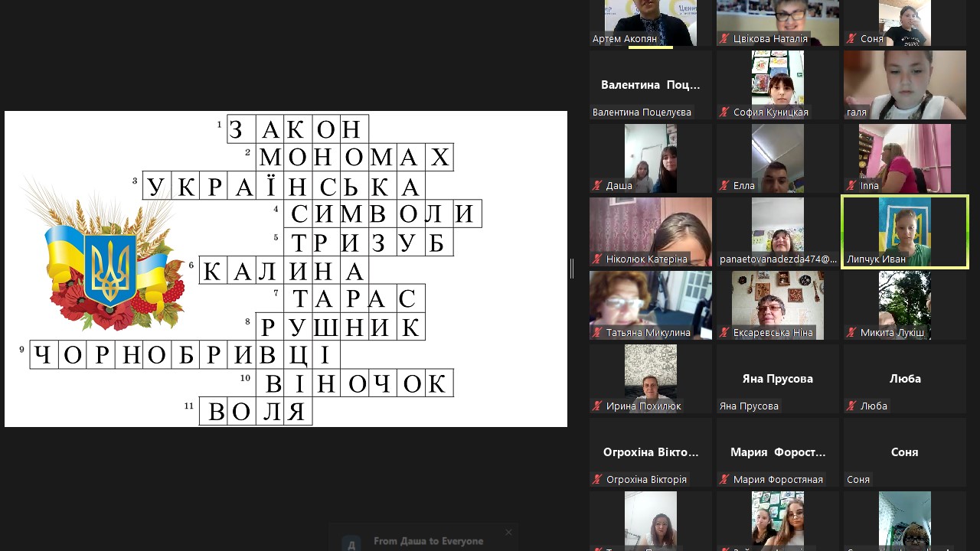Click the shared crossword slide
The height and width of the screenshot is (551, 980).
286,269
